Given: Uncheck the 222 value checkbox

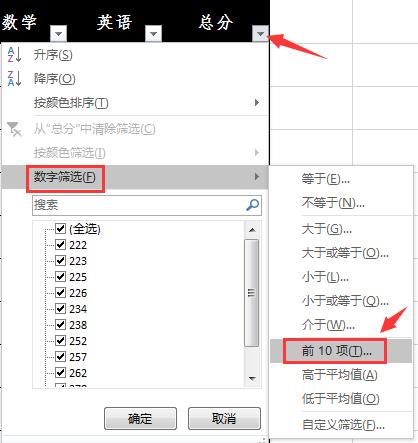Looking at the screenshot, I should pyautogui.click(x=60, y=245).
